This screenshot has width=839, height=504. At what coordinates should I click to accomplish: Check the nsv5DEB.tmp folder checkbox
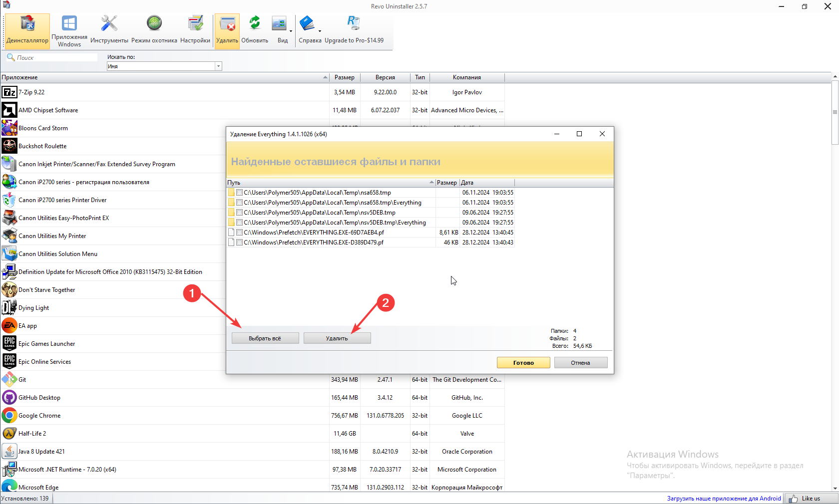pos(240,213)
